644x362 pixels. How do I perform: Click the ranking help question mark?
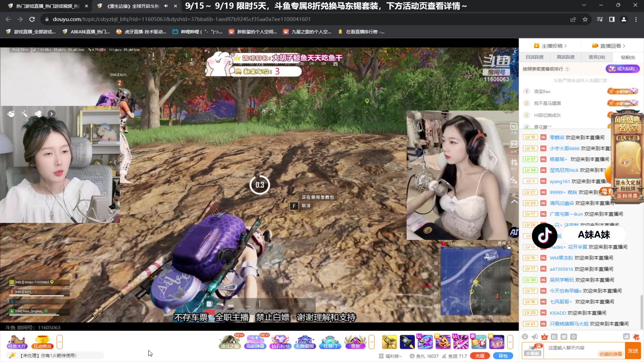567,69
